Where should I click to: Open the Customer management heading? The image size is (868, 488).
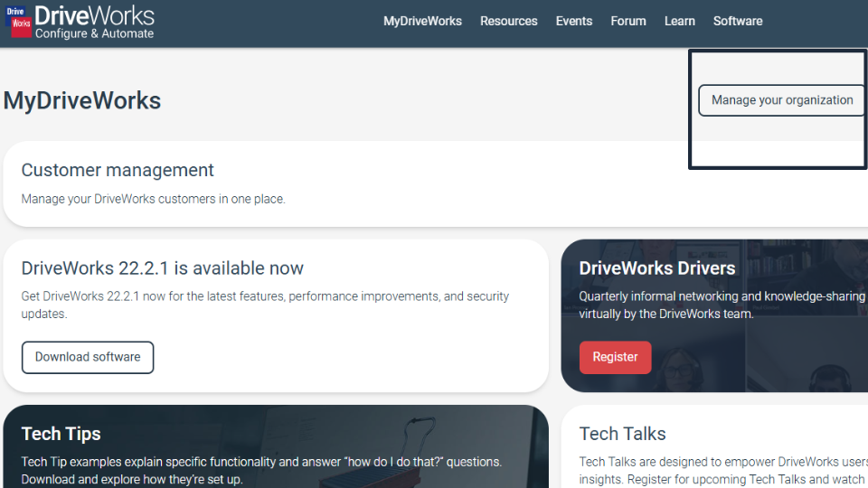pos(118,170)
